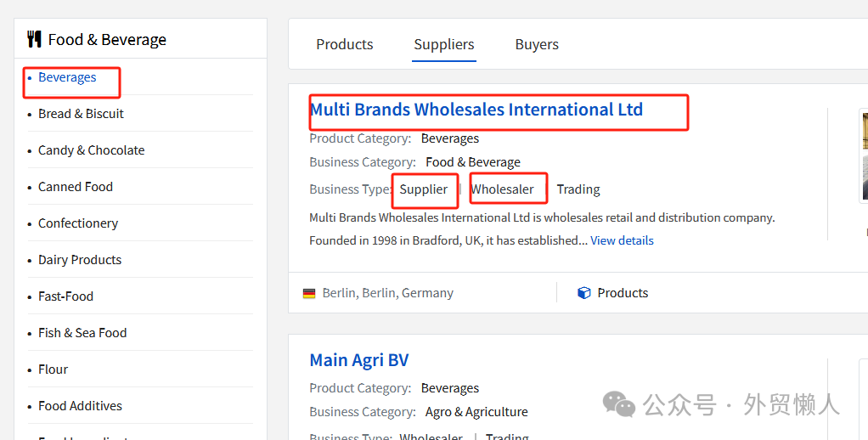Open the supplier product thumbnail image

point(863,155)
